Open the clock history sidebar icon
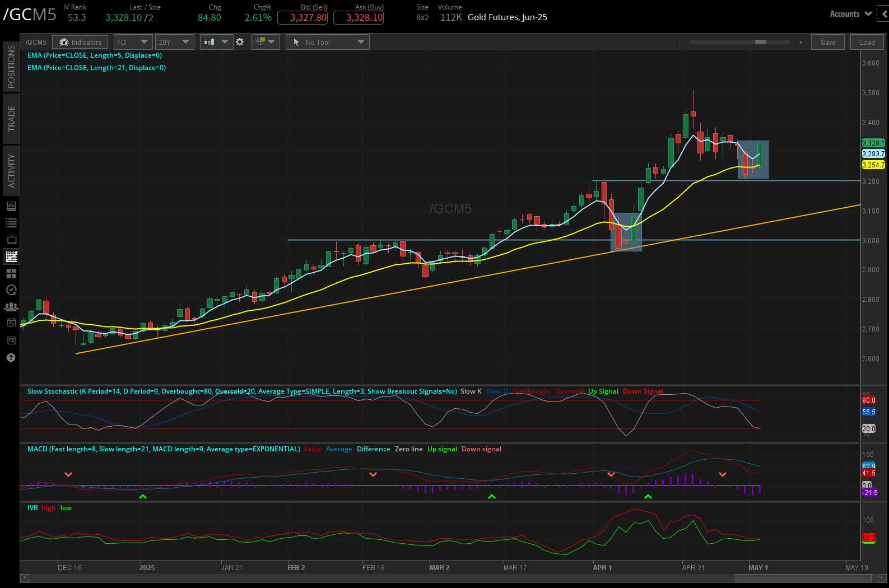The image size is (889, 588). [11, 290]
